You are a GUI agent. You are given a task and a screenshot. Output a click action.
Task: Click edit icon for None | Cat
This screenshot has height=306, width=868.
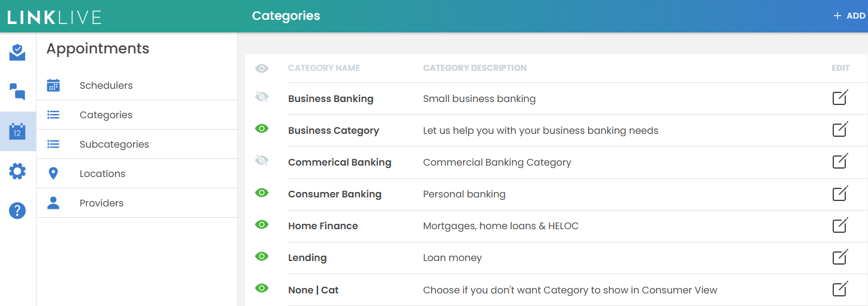pyautogui.click(x=840, y=289)
